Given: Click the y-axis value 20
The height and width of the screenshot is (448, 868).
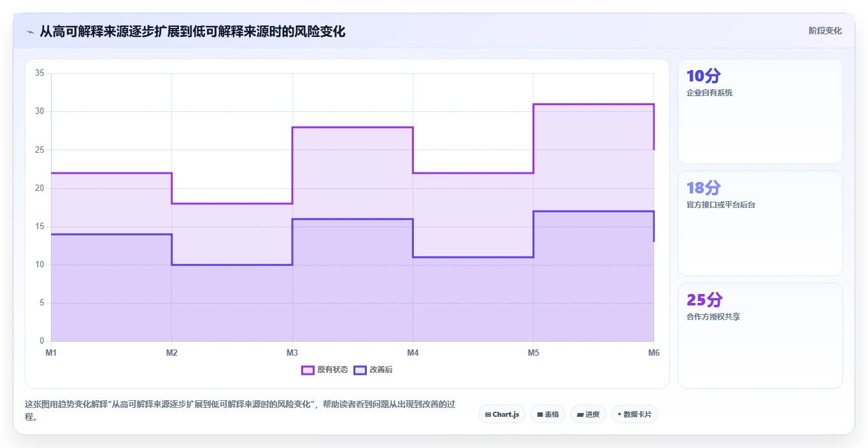Looking at the screenshot, I should pos(39,188).
